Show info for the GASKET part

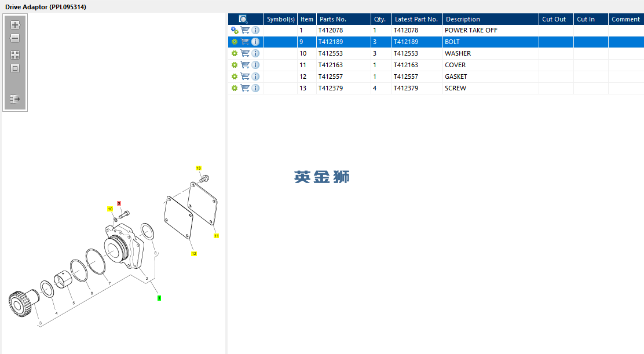click(x=255, y=76)
